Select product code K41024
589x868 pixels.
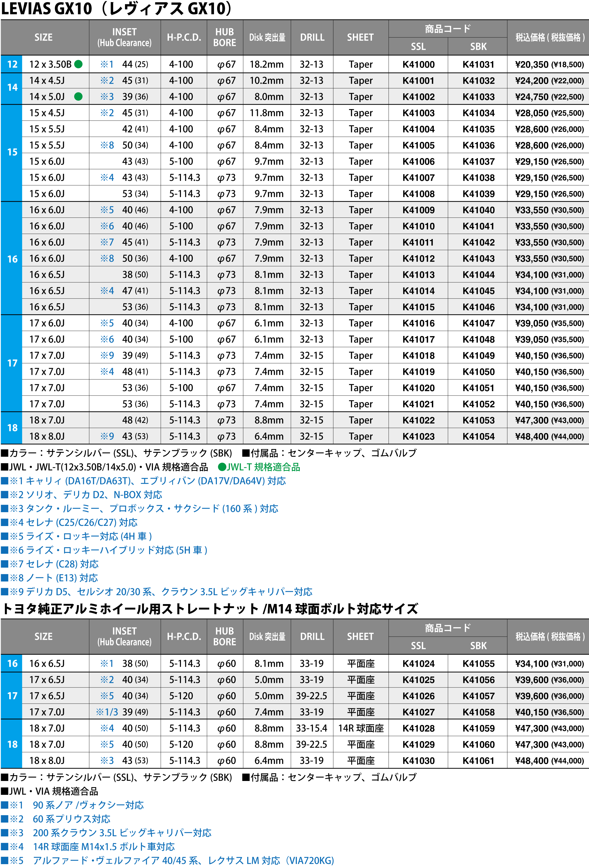(418, 664)
